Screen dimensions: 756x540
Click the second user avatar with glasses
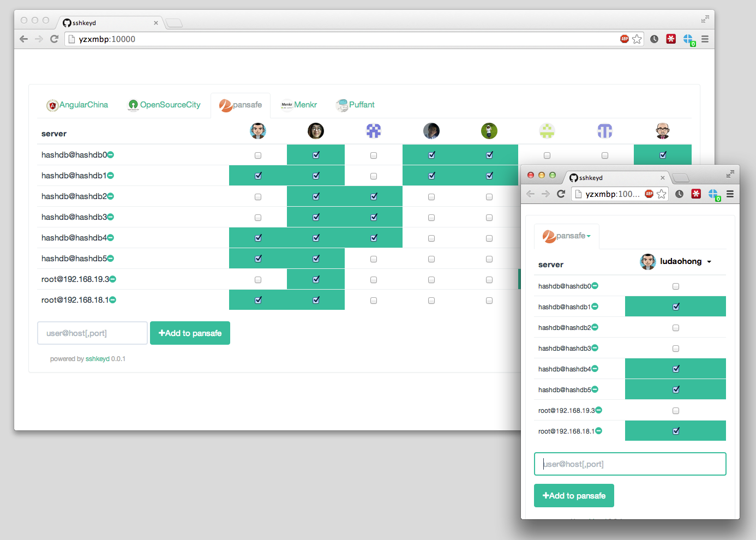[316, 131]
